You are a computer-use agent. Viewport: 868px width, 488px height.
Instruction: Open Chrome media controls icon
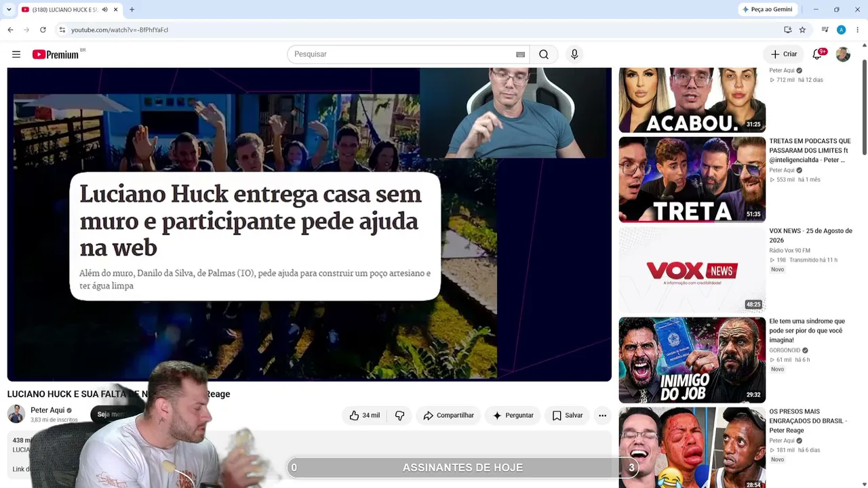click(x=825, y=30)
